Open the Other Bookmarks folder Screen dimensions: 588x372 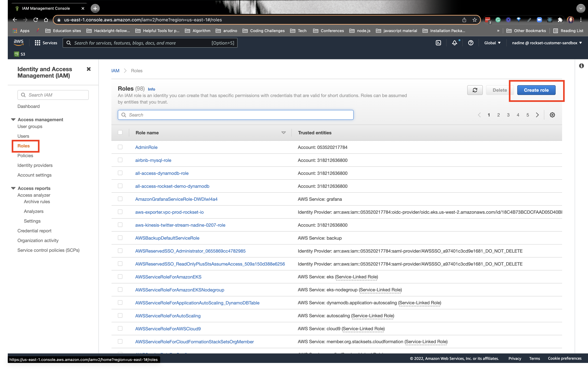click(x=526, y=31)
